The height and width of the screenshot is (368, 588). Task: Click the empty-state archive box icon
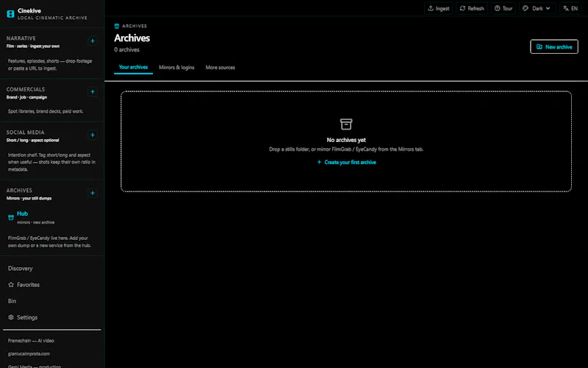pos(346,124)
